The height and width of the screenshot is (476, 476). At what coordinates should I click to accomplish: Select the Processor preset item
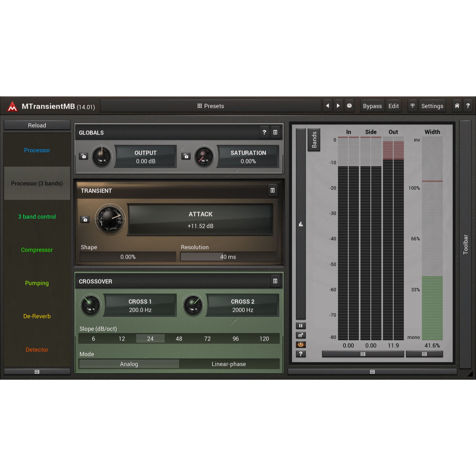click(37, 150)
